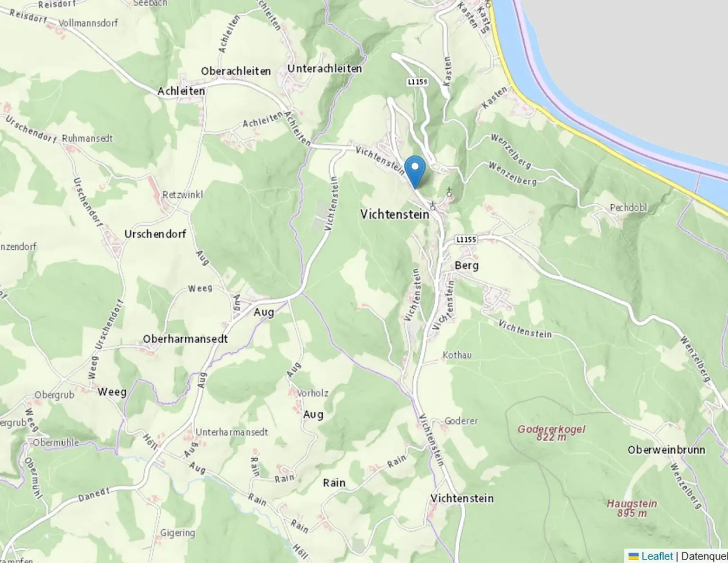Select the L1155 road shield

tap(466, 239)
